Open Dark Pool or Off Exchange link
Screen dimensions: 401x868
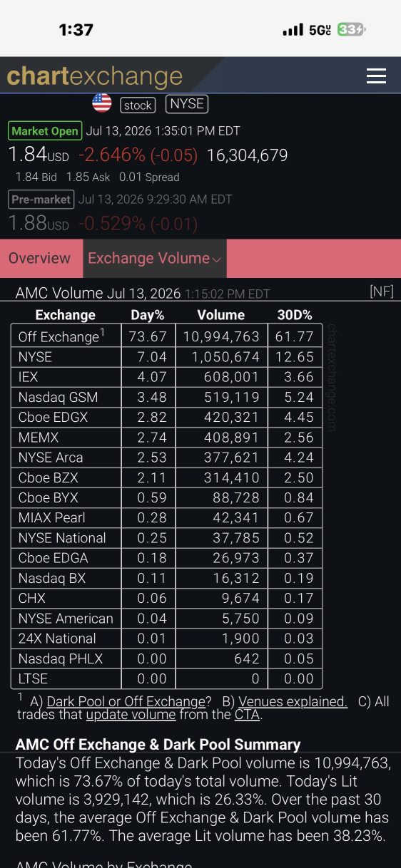pyautogui.click(x=126, y=702)
